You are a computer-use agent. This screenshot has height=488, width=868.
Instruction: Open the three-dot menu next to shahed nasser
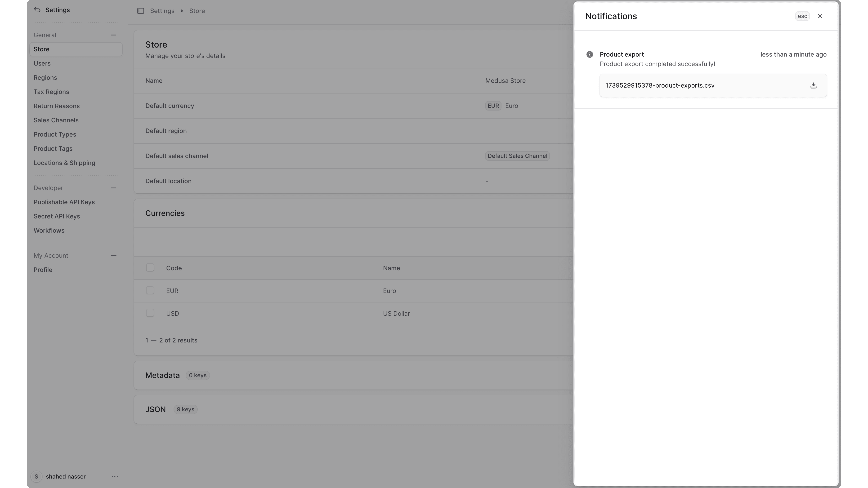click(x=115, y=477)
